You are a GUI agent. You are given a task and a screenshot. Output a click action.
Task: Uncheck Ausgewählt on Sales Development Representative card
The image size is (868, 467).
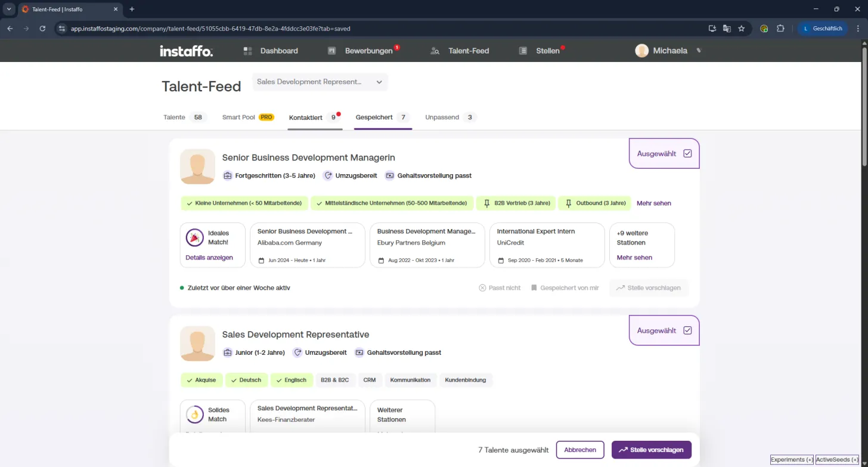pyautogui.click(x=687, y=330)
